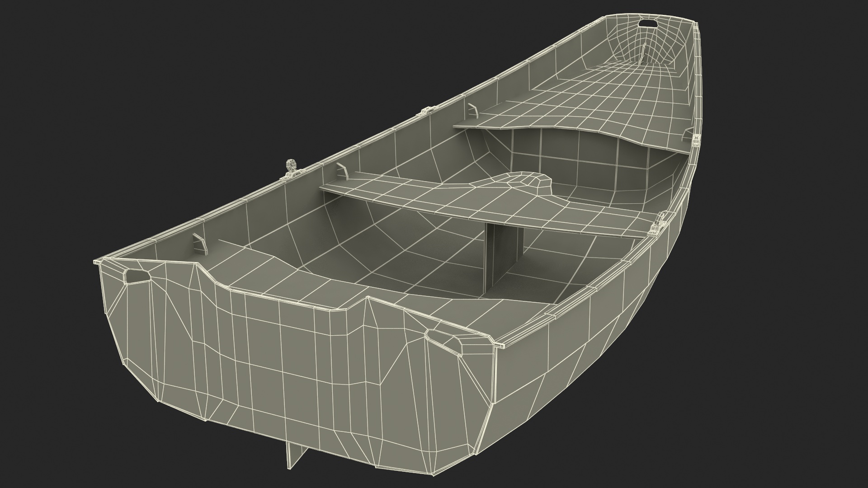868x488 pixels.
Task: Click the bow handle cutout opening
Action: 648,23
